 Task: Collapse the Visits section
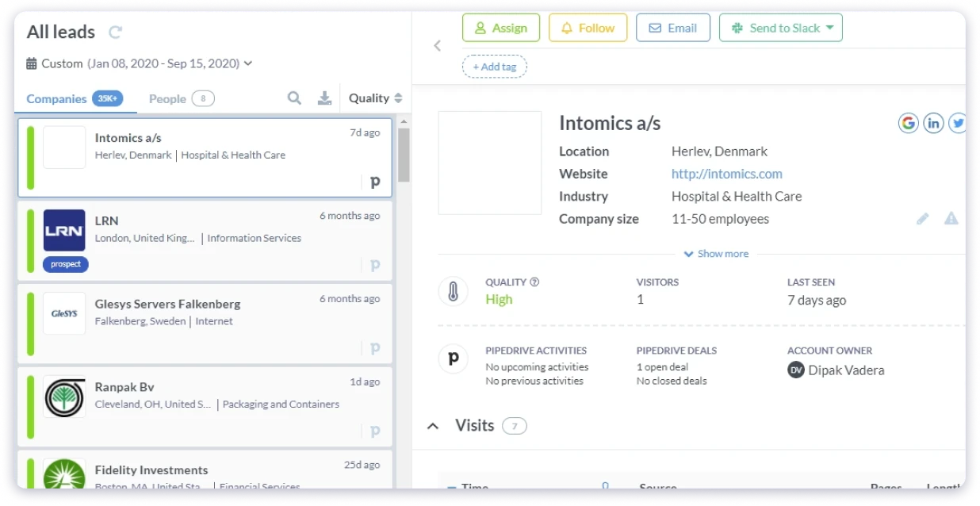433,426
